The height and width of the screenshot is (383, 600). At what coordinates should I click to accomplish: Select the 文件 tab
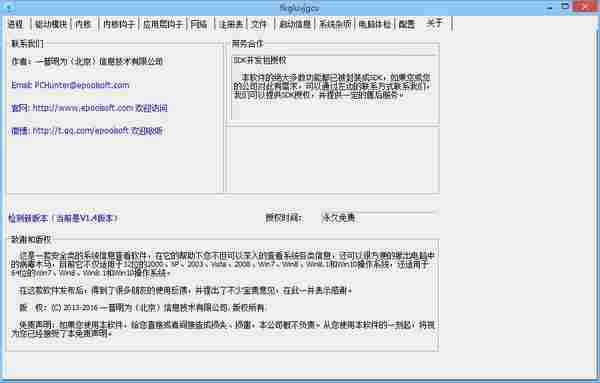click(x=259, y=24)
